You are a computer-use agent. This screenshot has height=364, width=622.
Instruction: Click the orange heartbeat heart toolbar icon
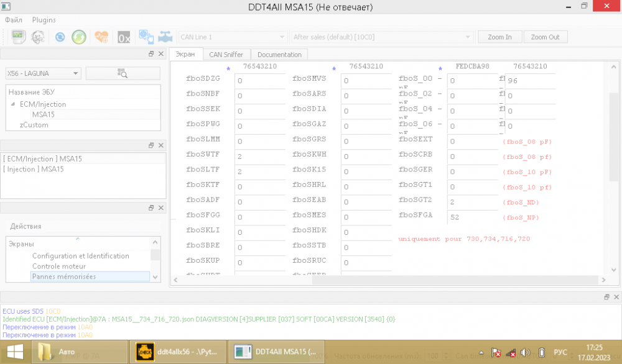(x=101, y=37)
